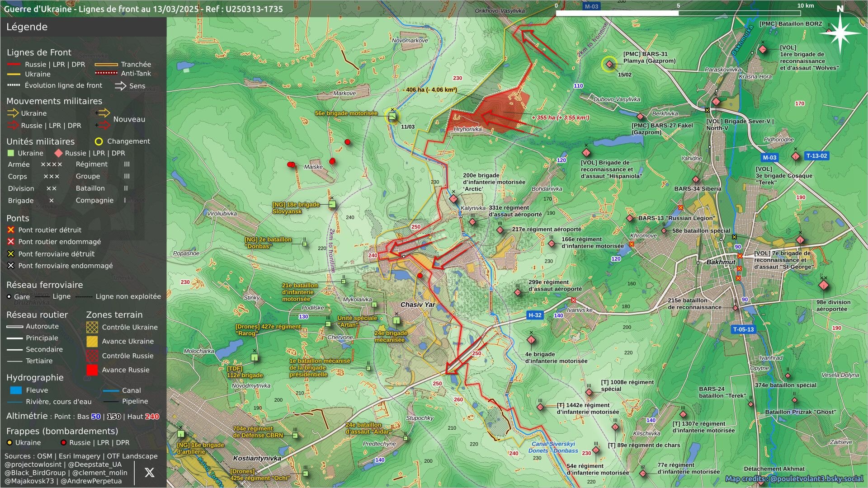Click the 15/02 date label near BARS-31

625,75
